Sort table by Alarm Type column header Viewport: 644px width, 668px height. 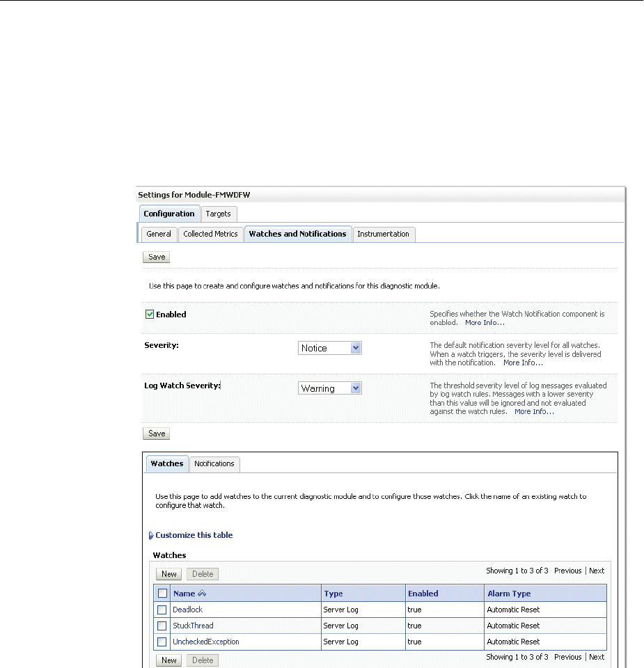coord(509,594)
